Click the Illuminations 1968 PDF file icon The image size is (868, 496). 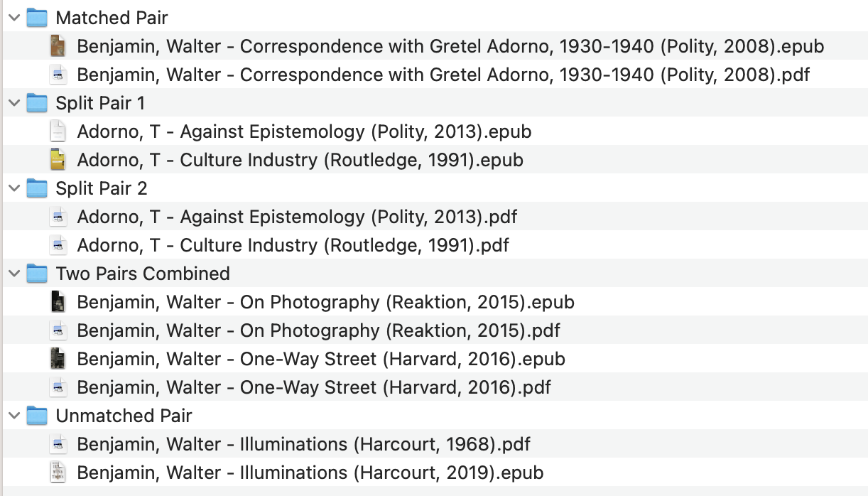point(58,444)
